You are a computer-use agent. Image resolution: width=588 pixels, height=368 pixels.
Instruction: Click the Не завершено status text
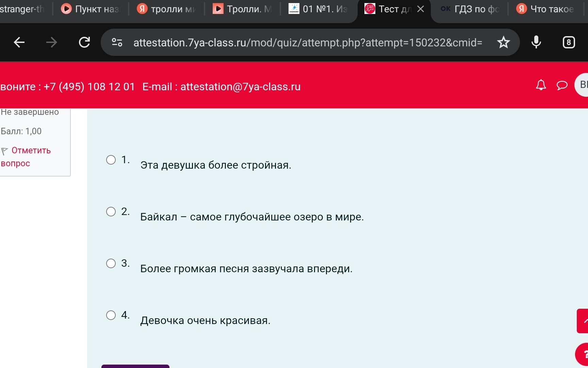30,112
